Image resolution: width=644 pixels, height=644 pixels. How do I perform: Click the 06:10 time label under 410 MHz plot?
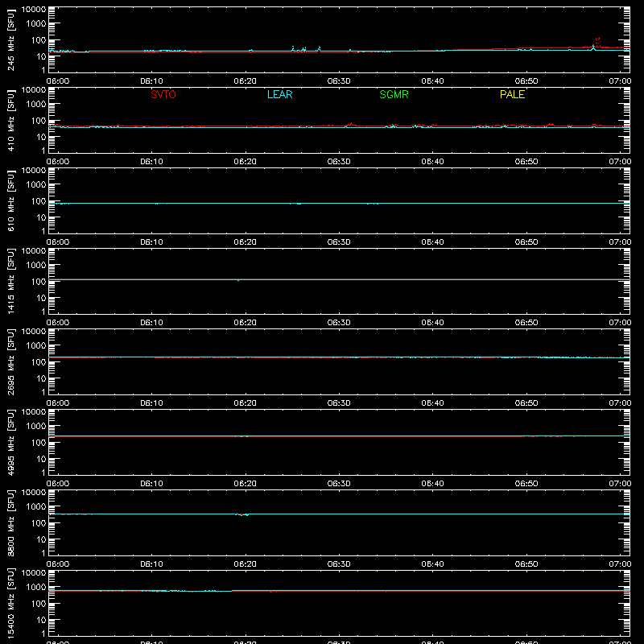tap(151, 162)
